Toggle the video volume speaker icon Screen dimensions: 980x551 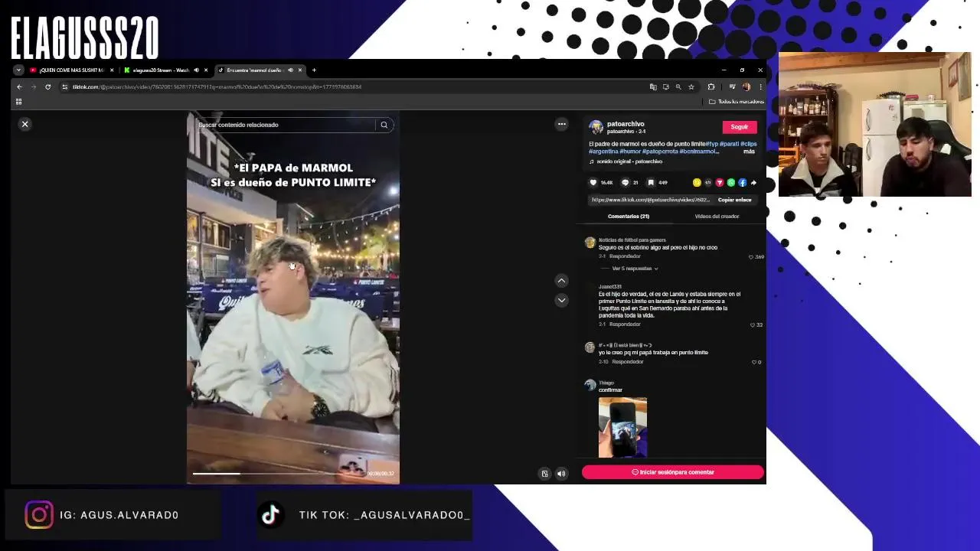[561, 474]
